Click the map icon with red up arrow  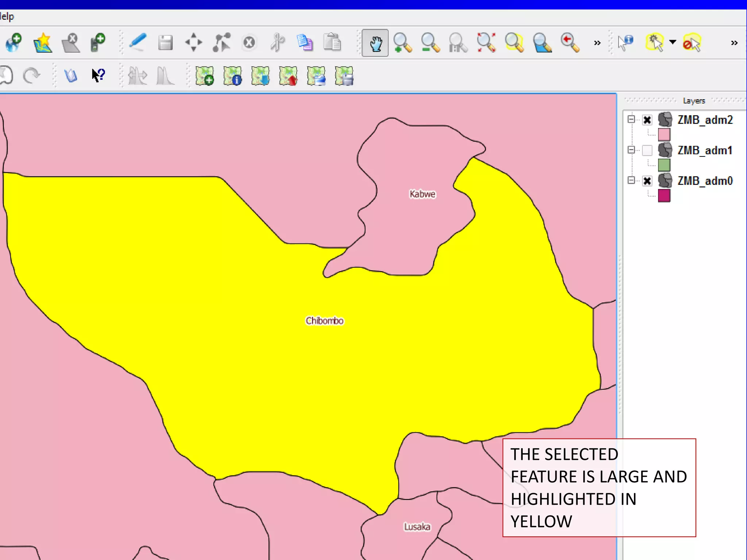pos(288,76)
